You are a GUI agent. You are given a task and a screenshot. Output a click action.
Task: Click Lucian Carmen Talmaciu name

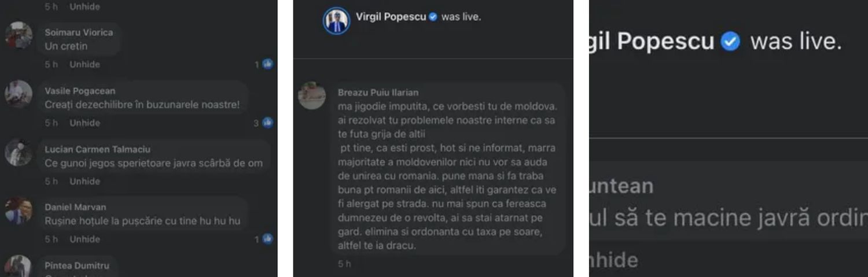pos(97,149)
